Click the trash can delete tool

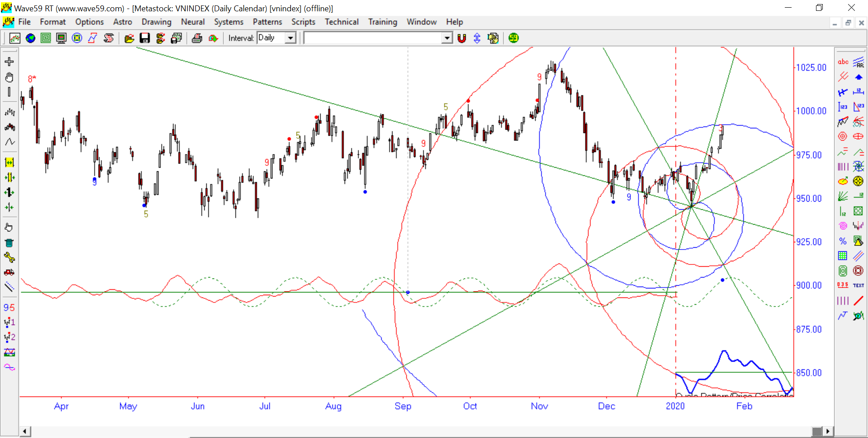9,243
